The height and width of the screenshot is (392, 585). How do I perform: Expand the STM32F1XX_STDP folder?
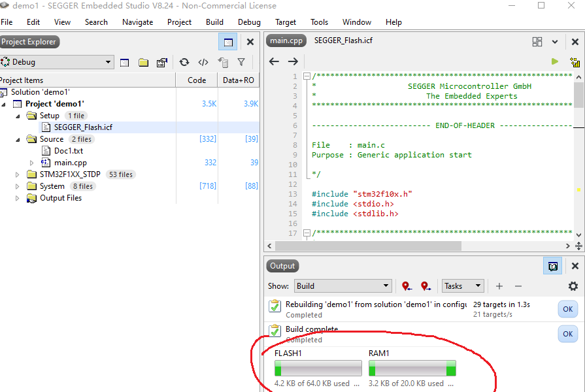(x=17, y=174)
